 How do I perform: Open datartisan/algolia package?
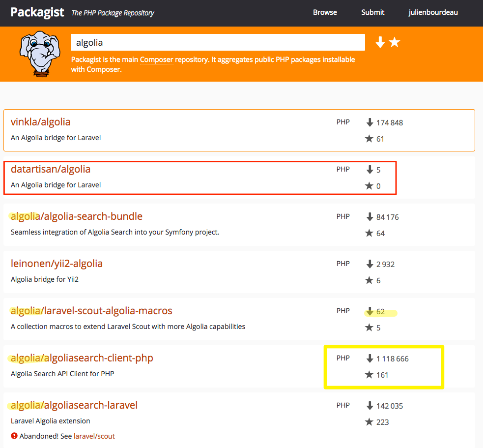[x=51, y=169]
